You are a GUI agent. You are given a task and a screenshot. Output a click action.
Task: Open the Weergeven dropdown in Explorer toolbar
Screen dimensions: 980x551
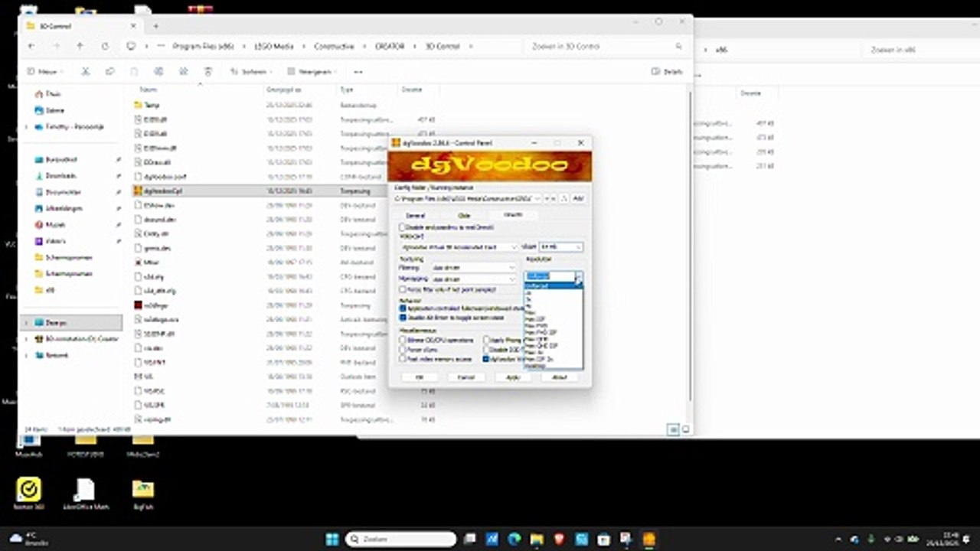pos(312,71)
